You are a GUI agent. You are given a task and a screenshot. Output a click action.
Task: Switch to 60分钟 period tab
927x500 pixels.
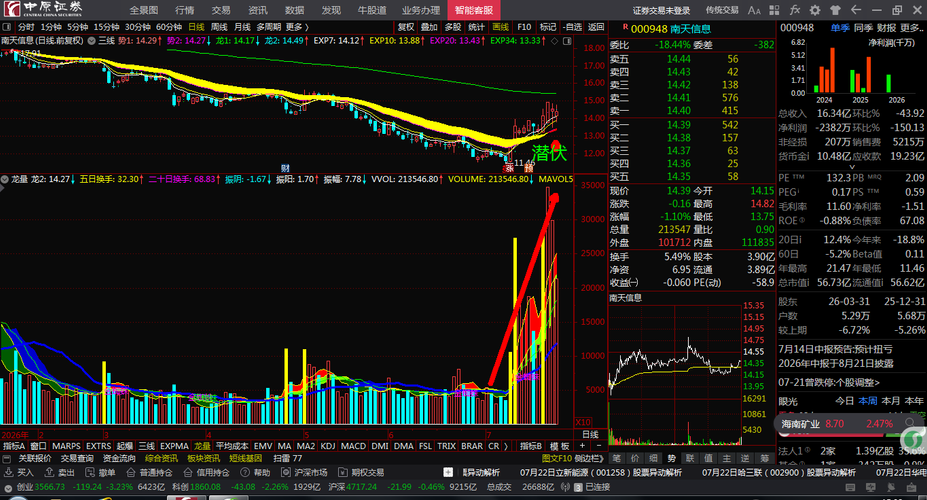point(168,27)
